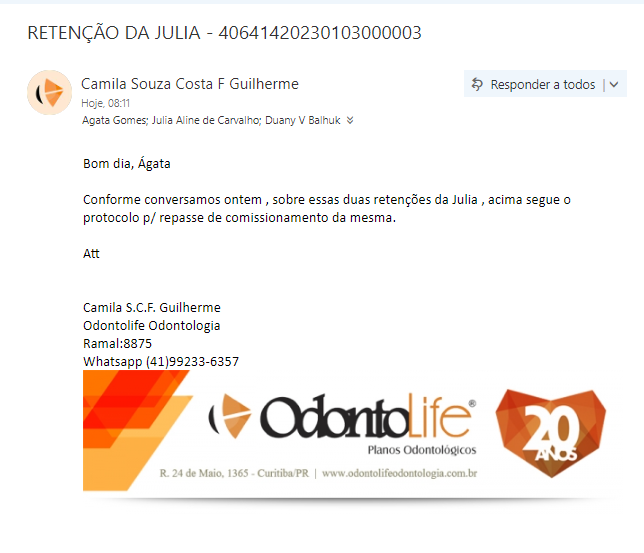Viewport: 644px width, 553px height.
Task: Click the Hoje, 08:11 timestamp
Action: tap(106, 103)
